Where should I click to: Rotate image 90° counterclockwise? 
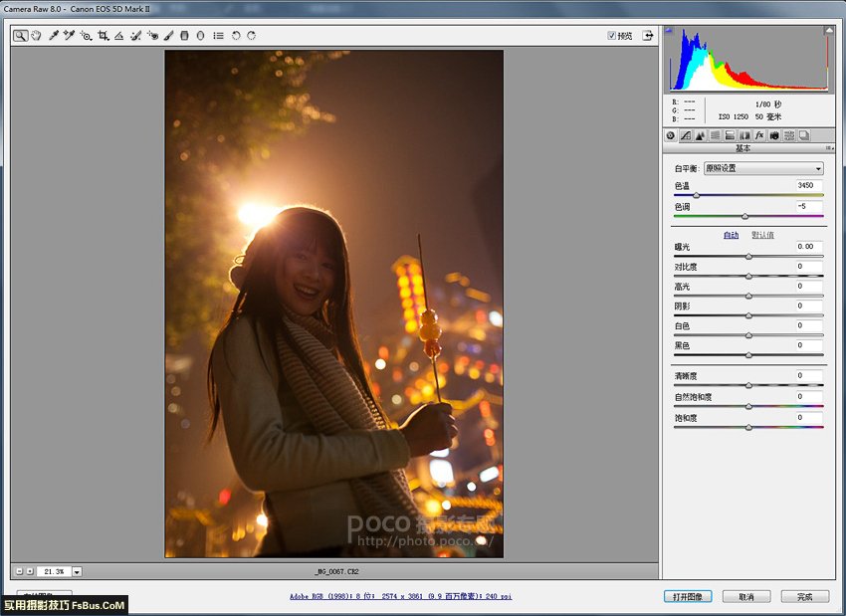pos(236,35)
